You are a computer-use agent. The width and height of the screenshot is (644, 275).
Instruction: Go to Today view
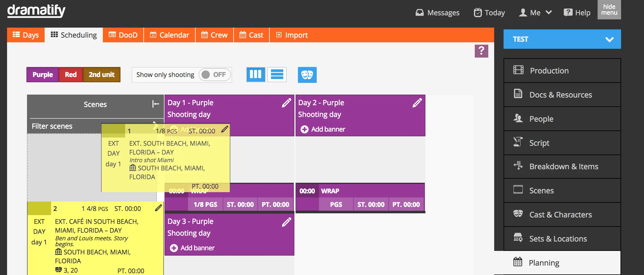pos(489,13)
